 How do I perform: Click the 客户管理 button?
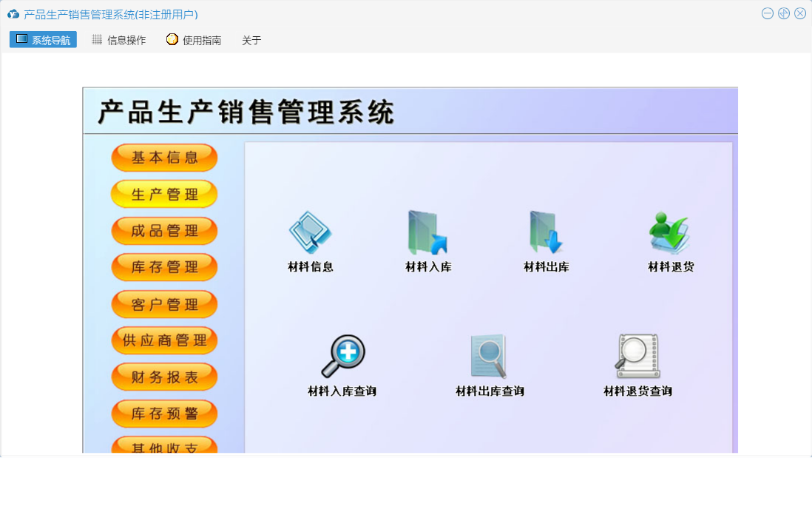click(164, 304)
